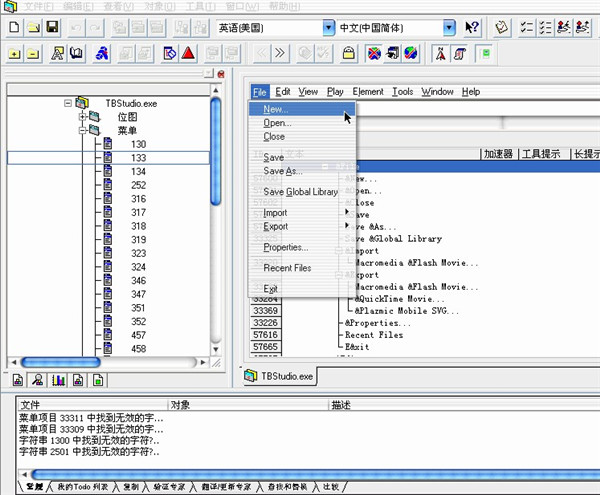This screenshot has width=600, height=495.
Task: Expand the 位图 tree folder
Action: (82, 117)
